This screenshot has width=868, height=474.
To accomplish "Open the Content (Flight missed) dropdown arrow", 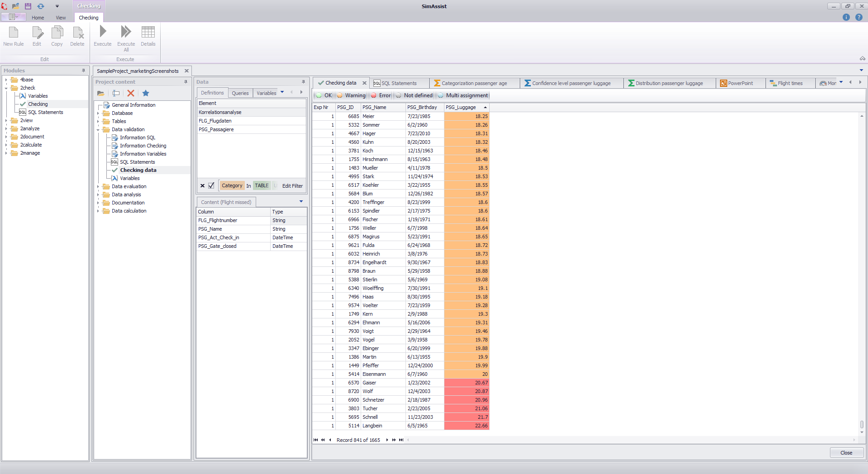I will pyautogui.click(x=301, y=202).
